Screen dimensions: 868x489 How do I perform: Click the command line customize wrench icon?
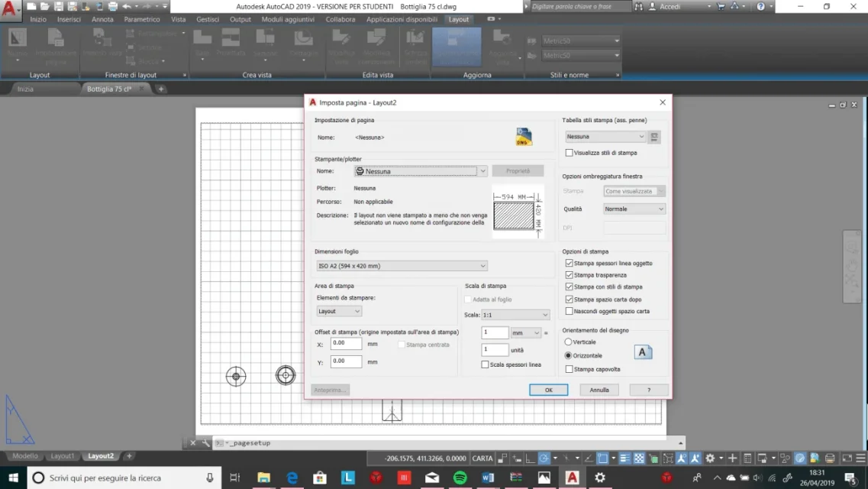[205, 443]
